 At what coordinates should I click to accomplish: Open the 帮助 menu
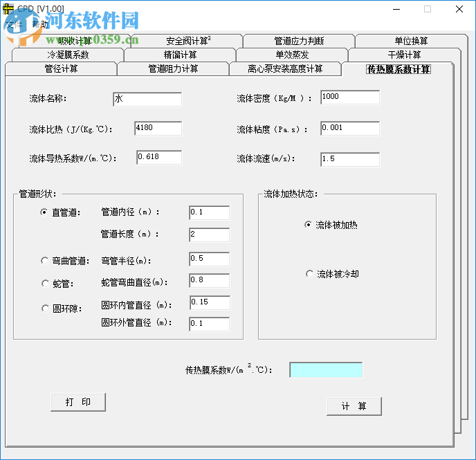40,25
